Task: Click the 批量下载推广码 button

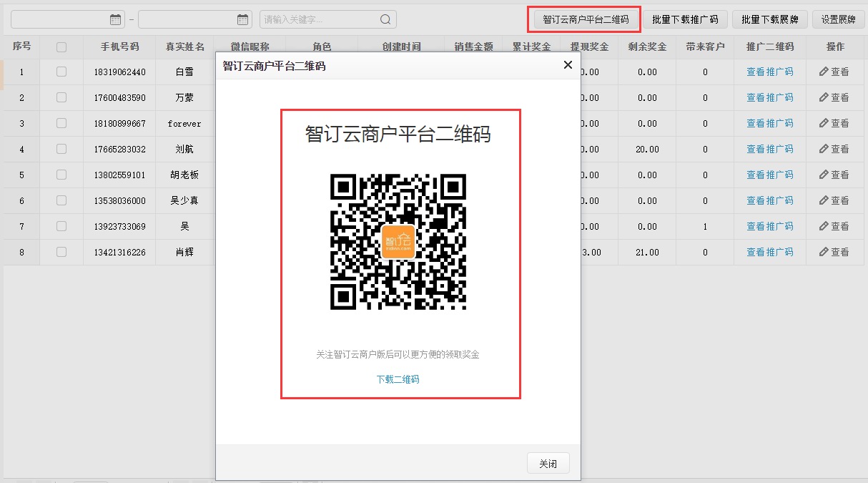Action: tap(685, 19)
